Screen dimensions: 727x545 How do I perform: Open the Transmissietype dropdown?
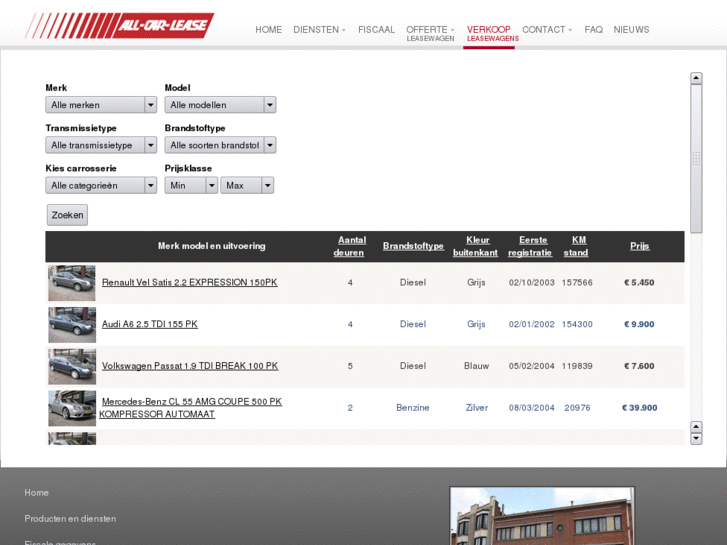tap(101, 145)
